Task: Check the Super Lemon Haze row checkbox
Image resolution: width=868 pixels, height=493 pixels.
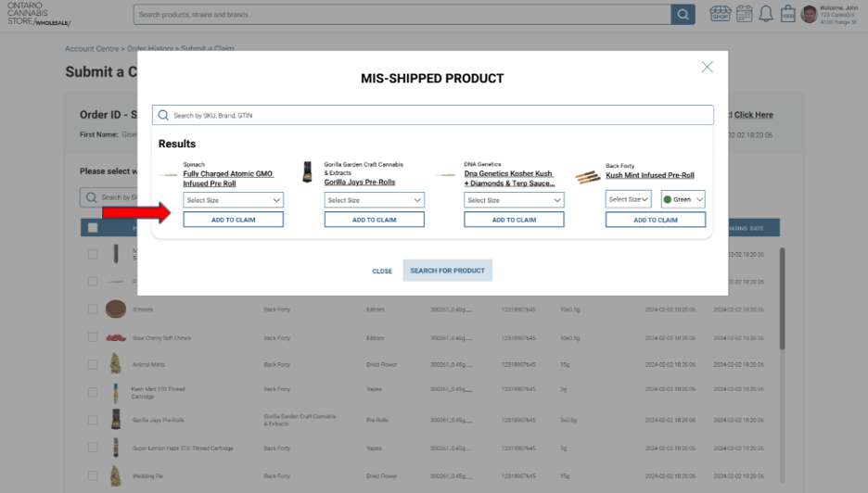Action: pos(93,447)
